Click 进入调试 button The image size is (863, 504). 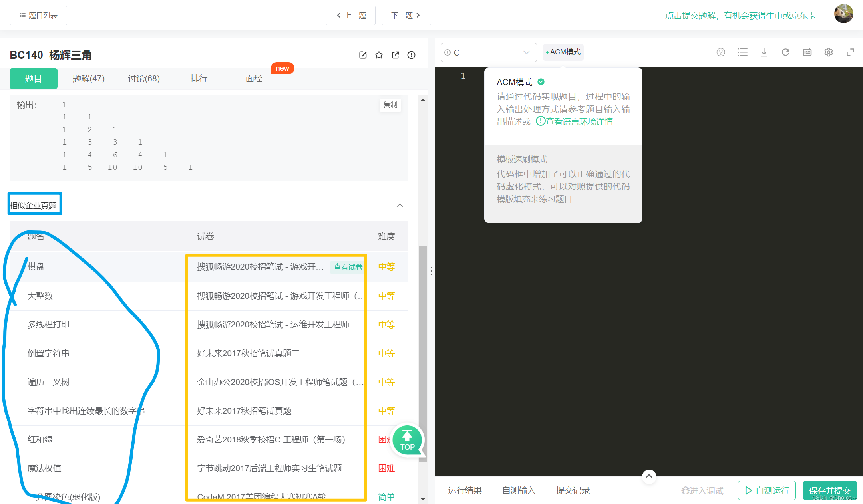pyautogui.click(x=702, y=490)
